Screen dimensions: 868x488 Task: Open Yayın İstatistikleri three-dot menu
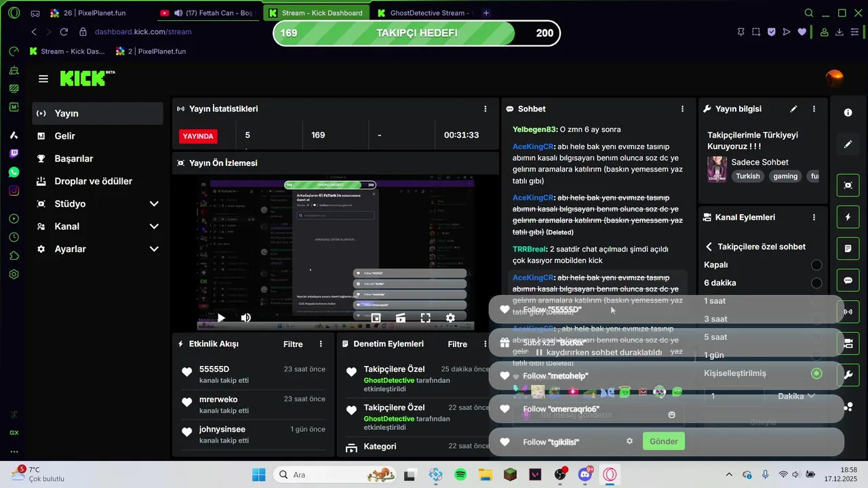point(485,108)
